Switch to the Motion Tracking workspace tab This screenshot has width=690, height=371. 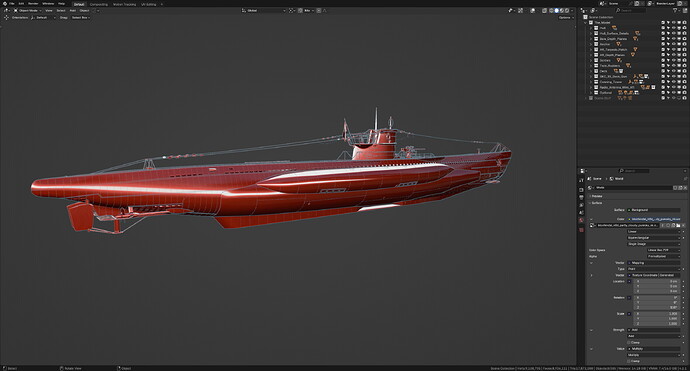(125, 4)
